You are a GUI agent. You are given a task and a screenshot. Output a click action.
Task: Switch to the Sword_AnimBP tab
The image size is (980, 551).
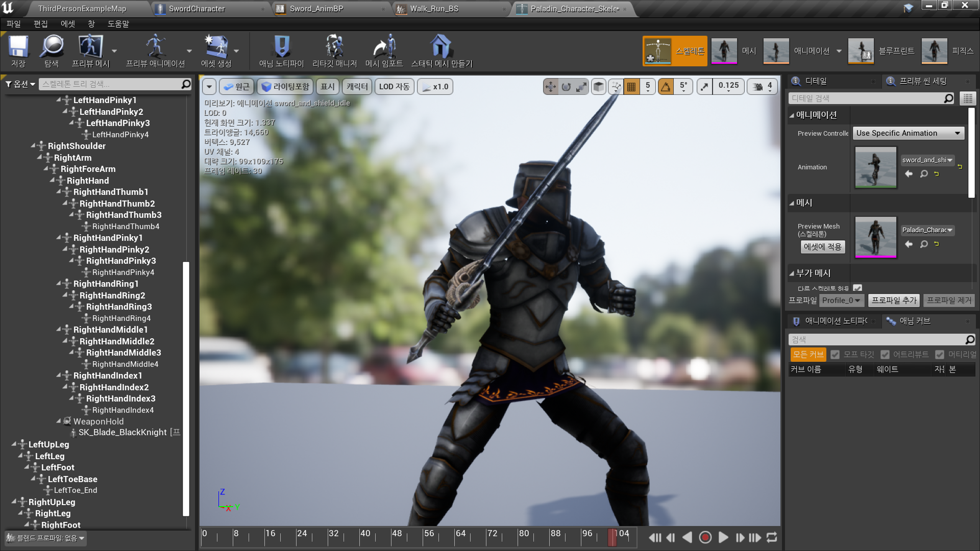point(316,9)
